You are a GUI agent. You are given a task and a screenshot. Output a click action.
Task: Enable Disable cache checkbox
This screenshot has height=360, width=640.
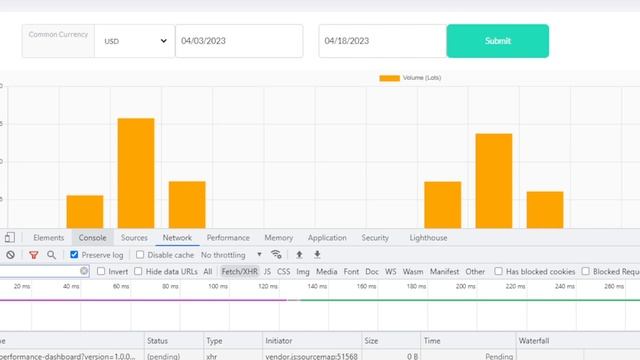click(140, 255)
